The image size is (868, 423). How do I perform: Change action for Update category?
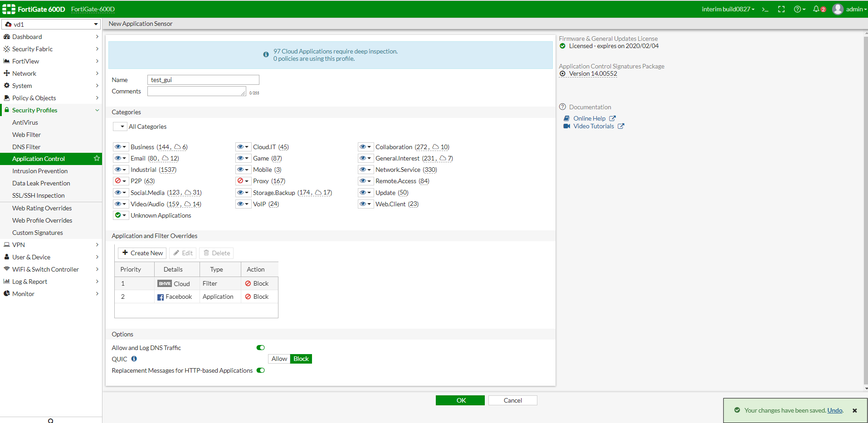tap(366, 193)
